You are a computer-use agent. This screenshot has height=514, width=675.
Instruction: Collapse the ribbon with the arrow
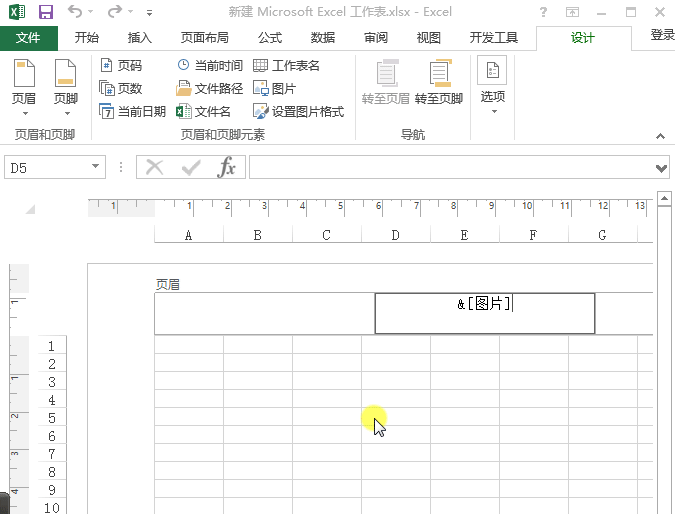click(x=660, y=136)
